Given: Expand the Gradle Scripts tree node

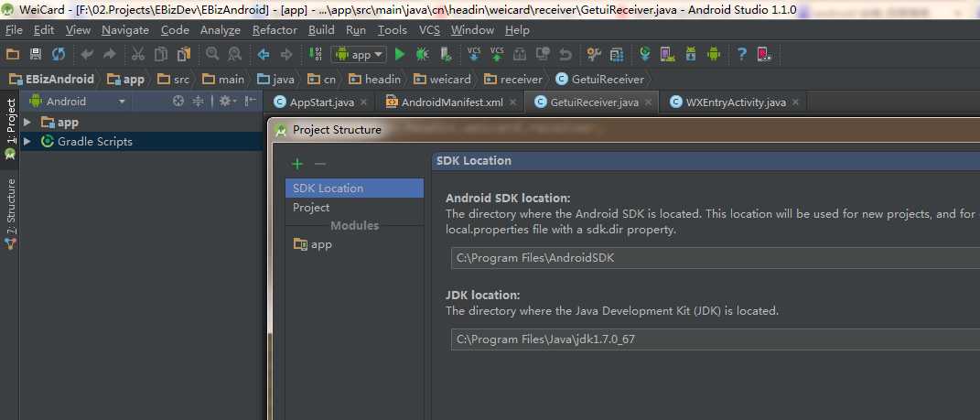Looking at the screenshot, I should (27, 141).
